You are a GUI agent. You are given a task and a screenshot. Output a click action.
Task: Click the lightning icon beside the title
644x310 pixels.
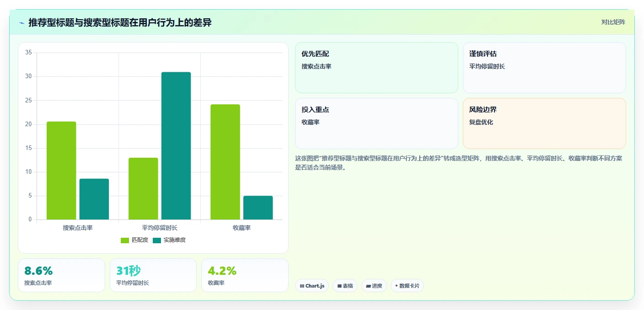[x=21, y=23]
